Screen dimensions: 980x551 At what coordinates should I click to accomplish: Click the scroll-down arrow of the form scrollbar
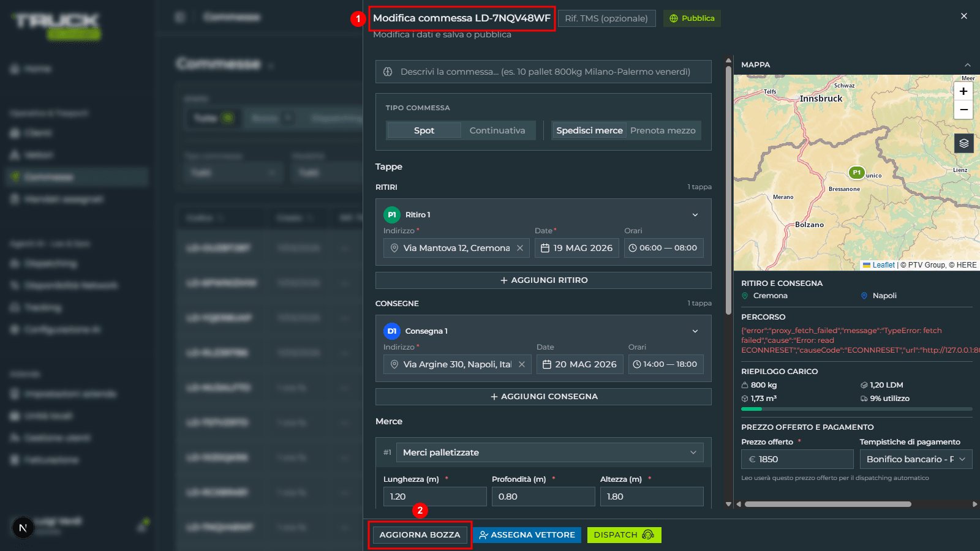pos(729,504)
